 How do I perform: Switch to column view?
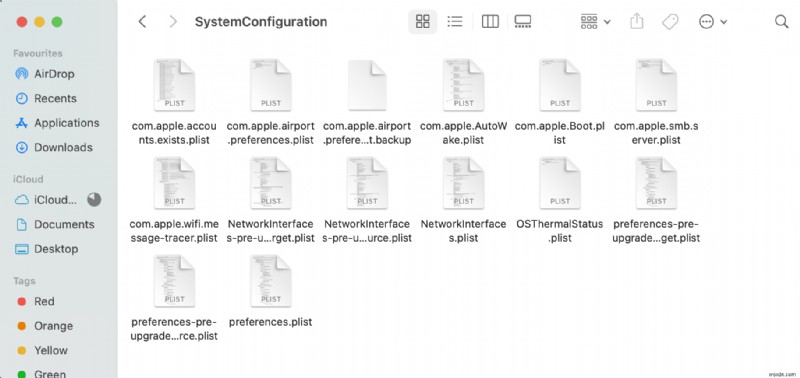coord(490,21)
